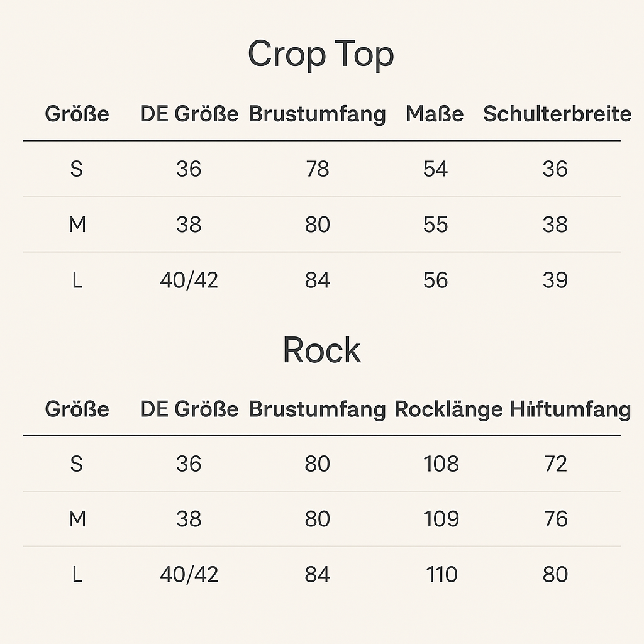Screen dimensions: 644x644
Task: Click the Rocklänge column header
Action: [x=448, y=409]
